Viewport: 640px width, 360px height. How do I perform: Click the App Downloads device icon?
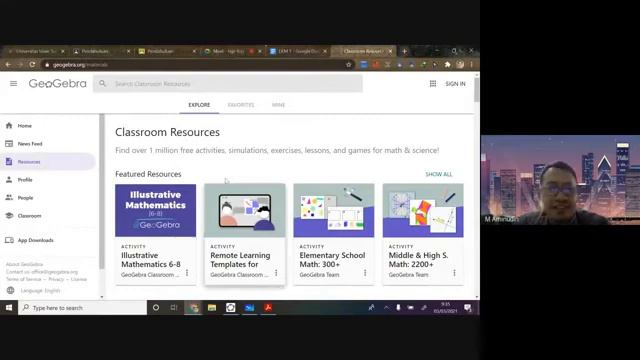click(9, 240)
